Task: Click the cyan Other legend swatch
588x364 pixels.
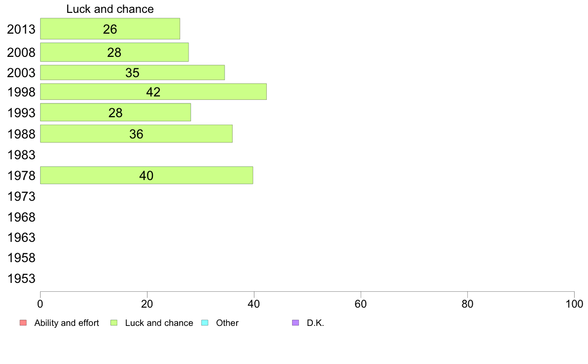Action: tap(205, 323)
